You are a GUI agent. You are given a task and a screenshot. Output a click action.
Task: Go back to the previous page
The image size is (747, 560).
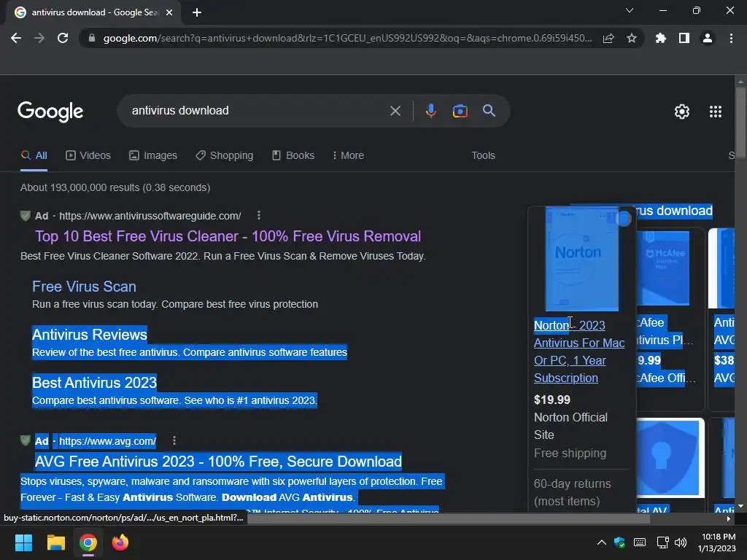16,38
